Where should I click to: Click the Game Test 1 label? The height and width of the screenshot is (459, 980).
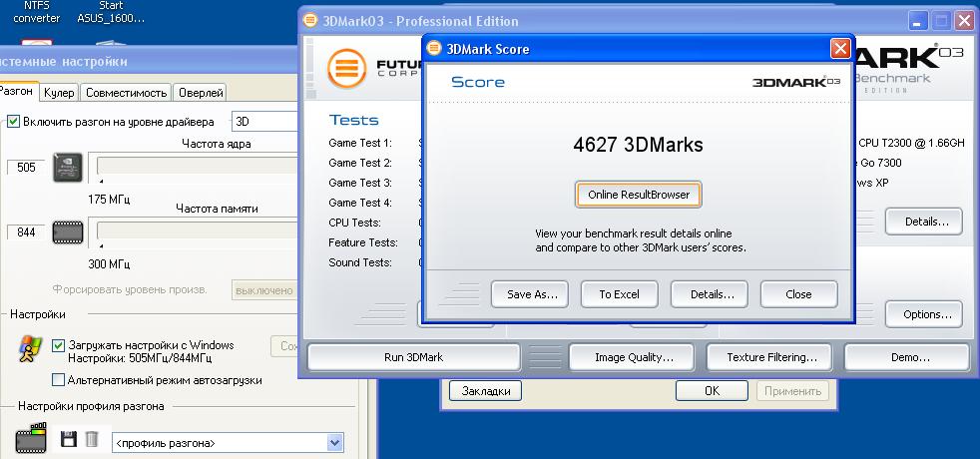point(360,143)
